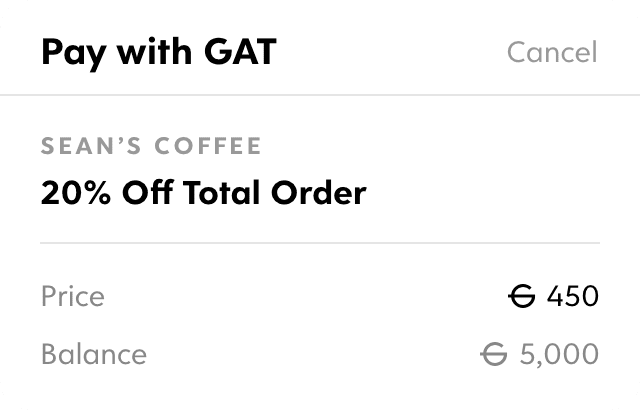Click the word Off in offer title

148,193
